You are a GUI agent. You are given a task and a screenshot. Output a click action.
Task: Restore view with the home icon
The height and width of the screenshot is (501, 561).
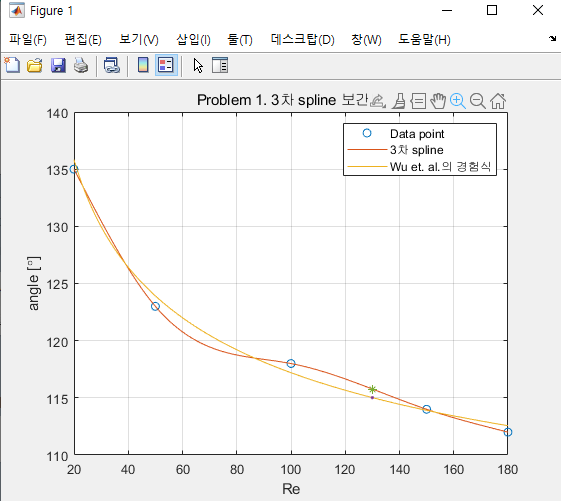point(498,101)
